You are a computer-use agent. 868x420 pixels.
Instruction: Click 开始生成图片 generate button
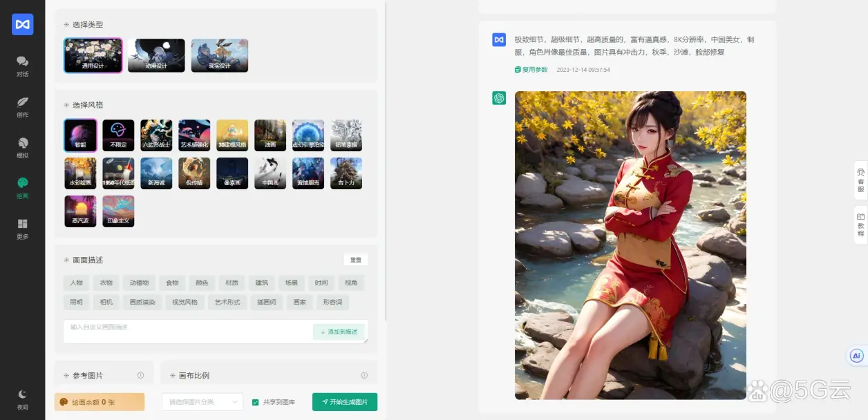coord(345,402)
